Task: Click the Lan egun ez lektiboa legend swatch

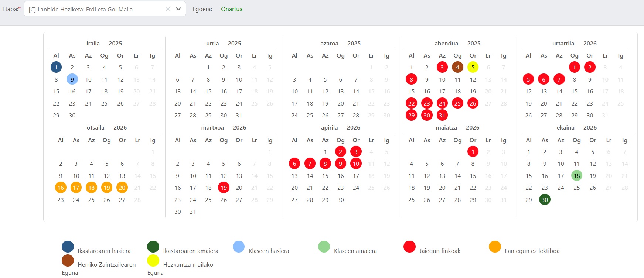Action: coord(495,247)
